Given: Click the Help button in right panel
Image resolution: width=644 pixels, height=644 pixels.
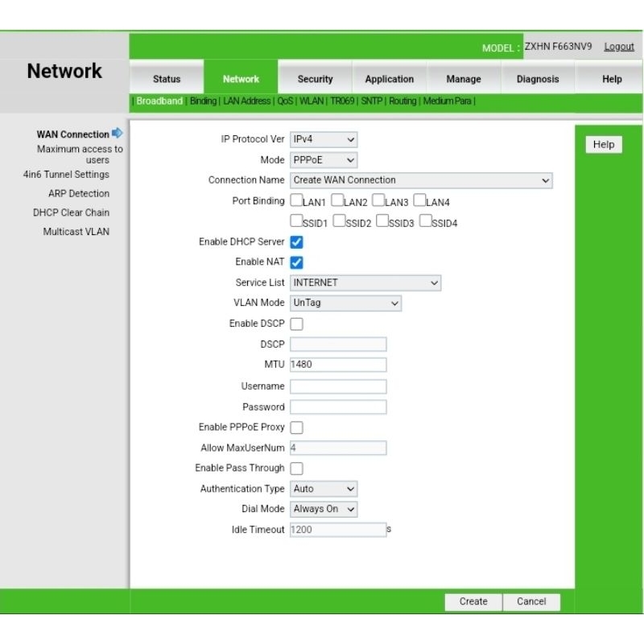Looking at the screenshot, I should point(603,145).
